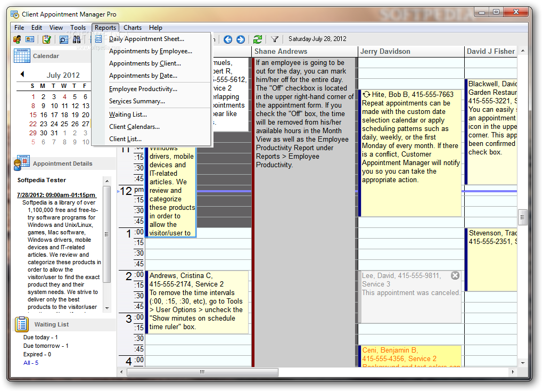Image resolution: width=543 pixels, height=392 pixels.
Task: Select July 4 in the calendar
Action: (64, 97)
